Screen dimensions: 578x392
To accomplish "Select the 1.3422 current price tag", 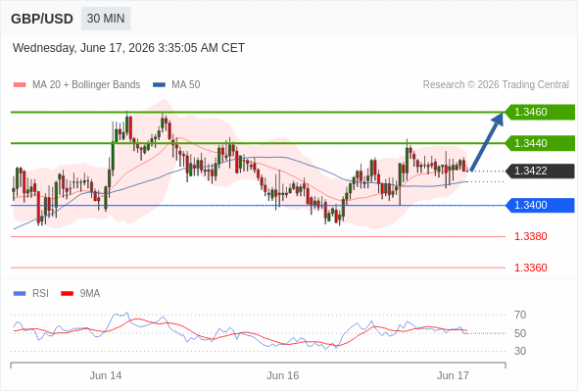I will (x=540, y=171).
